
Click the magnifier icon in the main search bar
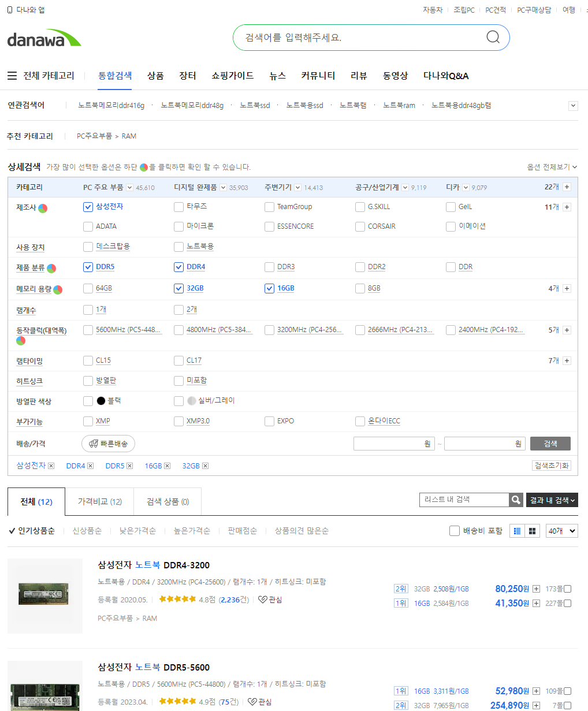pos(493,38)
